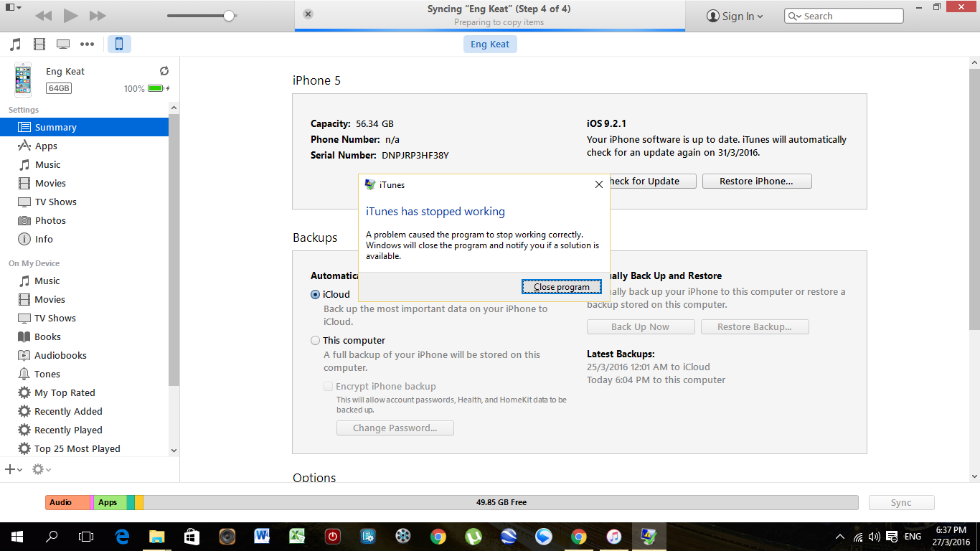Open Tones on device via bell icon
Image resolution: width=980 pixels, height=551 pixels.
[24, 374]
